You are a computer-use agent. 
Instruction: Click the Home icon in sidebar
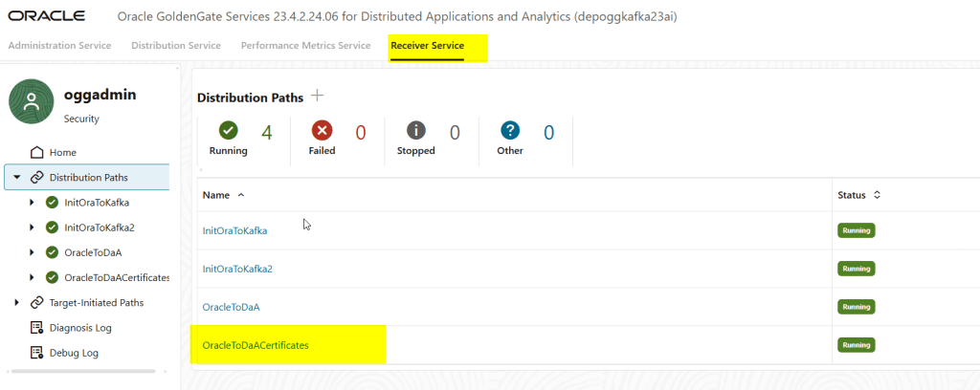(37, 153)
